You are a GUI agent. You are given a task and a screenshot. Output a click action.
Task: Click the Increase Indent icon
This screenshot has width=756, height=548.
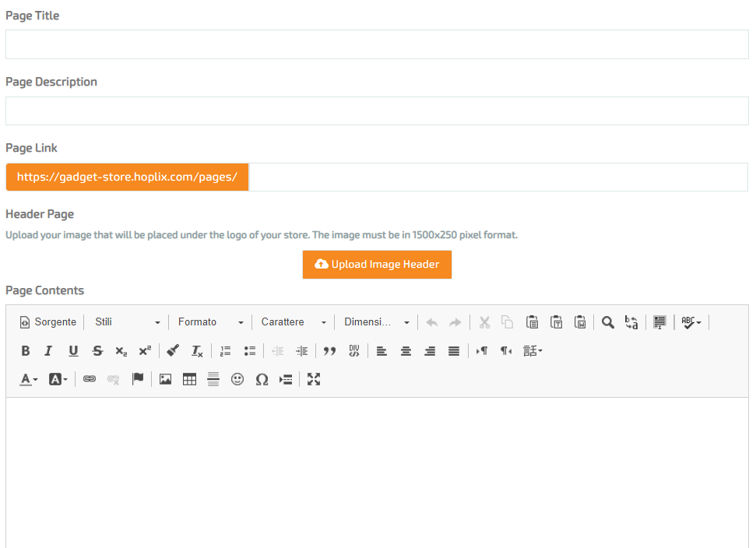[x=302, y=351]
